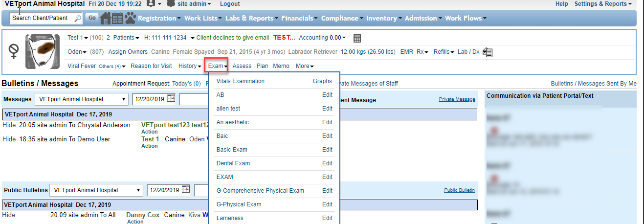644x224 pixels.
Task: Open Public Bulletins hospital select dropdown
Action: (97, 190)
